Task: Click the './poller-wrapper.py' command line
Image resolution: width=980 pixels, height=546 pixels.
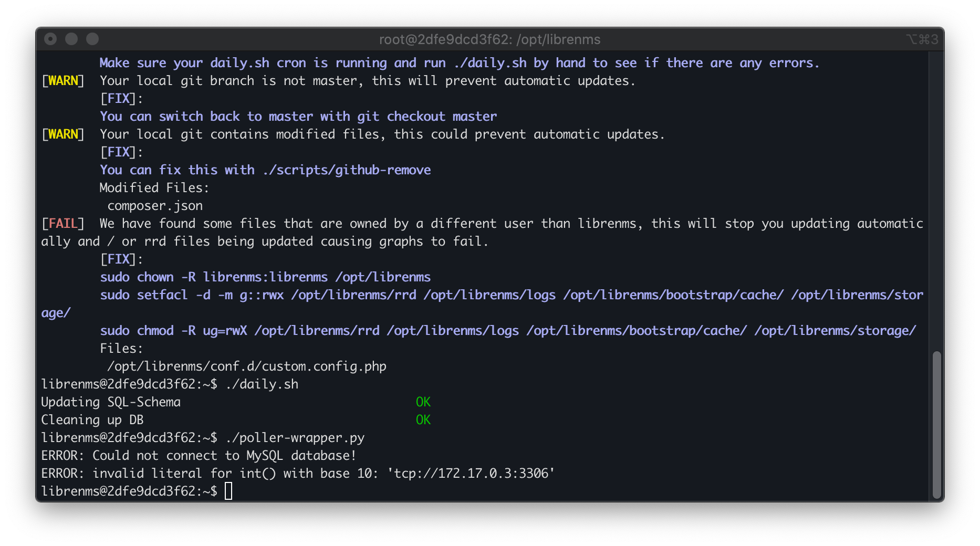Action: [203, 438]
